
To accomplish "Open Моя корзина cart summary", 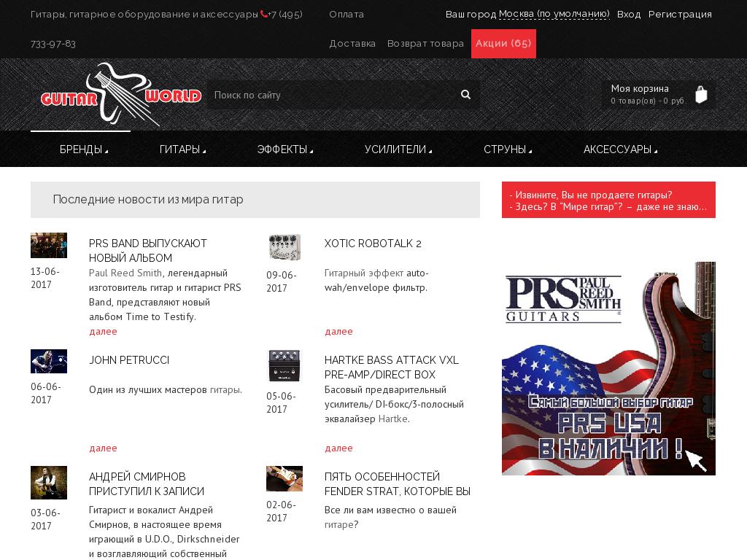I will point(659,94).
